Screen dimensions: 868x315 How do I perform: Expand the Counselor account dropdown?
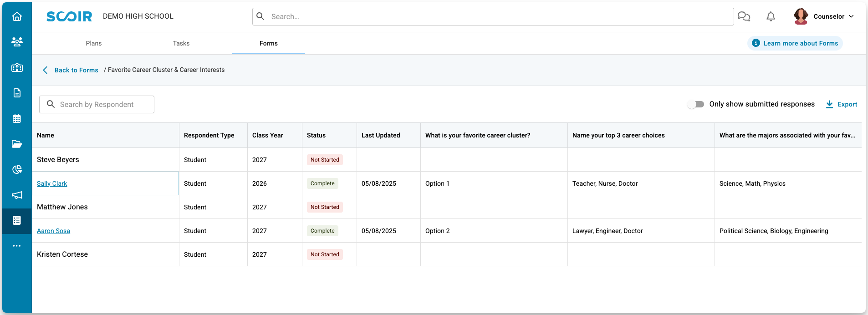coord(825,16)
